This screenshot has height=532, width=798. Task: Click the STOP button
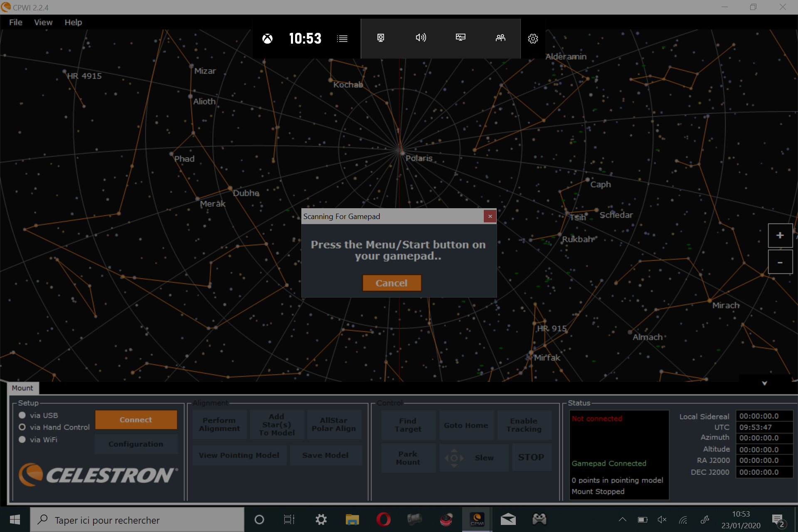[532, 457]
